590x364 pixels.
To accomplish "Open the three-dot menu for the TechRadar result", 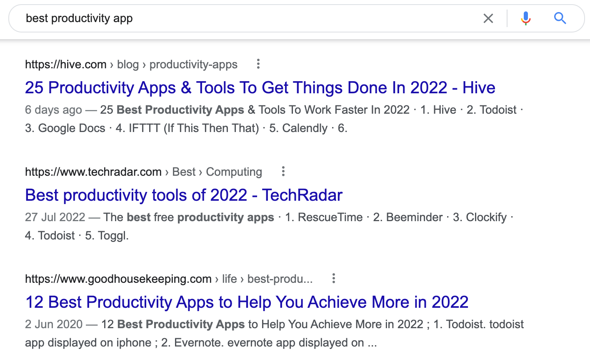I will (283, 172).
